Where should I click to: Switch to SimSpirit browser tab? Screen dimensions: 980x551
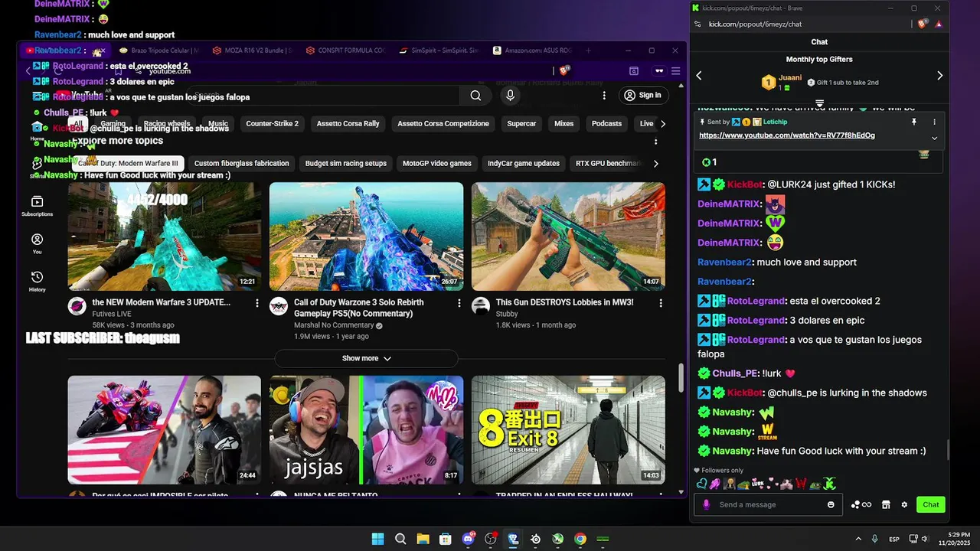(x=438, y=51)
